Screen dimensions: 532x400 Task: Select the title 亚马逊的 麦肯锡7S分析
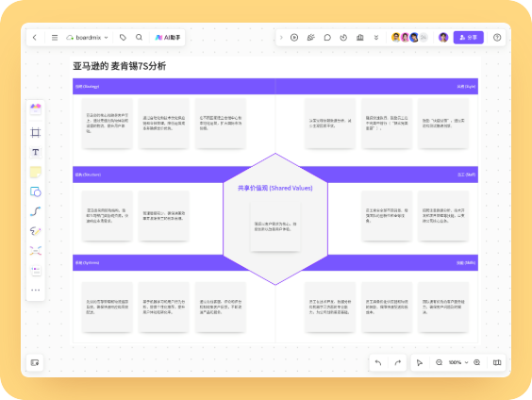tap(120, 66)
